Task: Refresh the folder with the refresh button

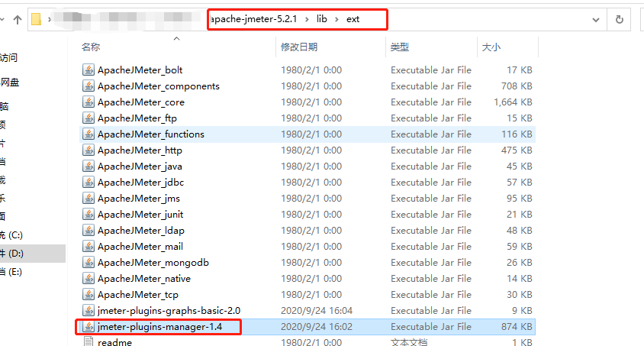Action: click(619, 19)
